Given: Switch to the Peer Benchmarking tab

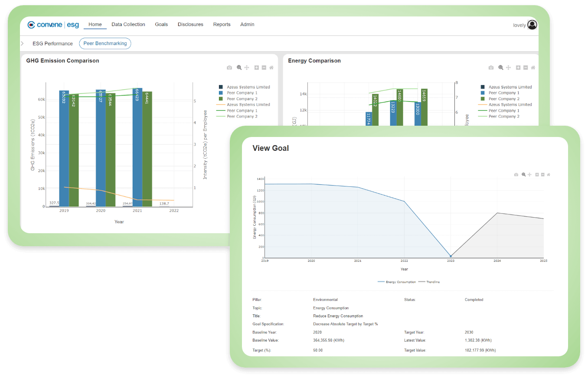Looking at the screenshot, I should point(105,43).
